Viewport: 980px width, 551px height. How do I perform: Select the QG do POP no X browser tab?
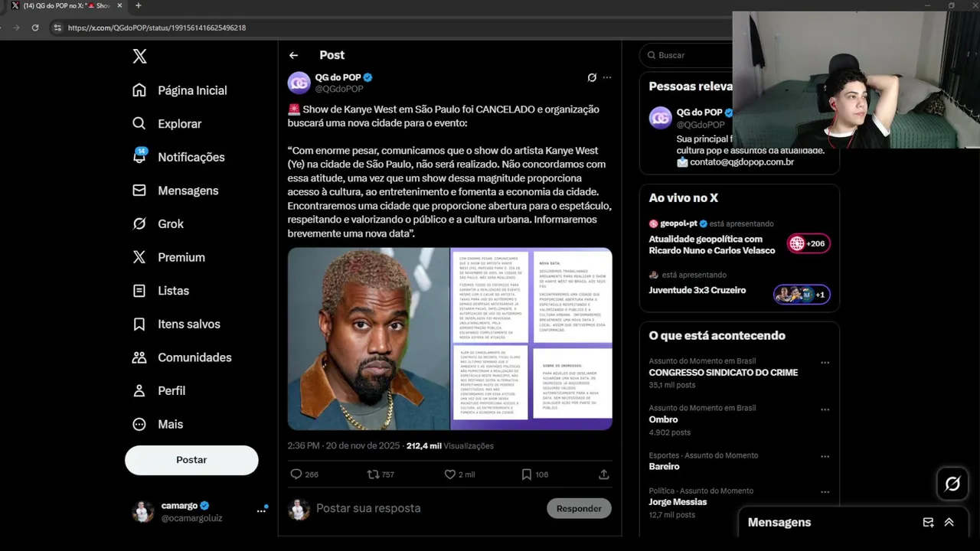click(x=67, y=5)
